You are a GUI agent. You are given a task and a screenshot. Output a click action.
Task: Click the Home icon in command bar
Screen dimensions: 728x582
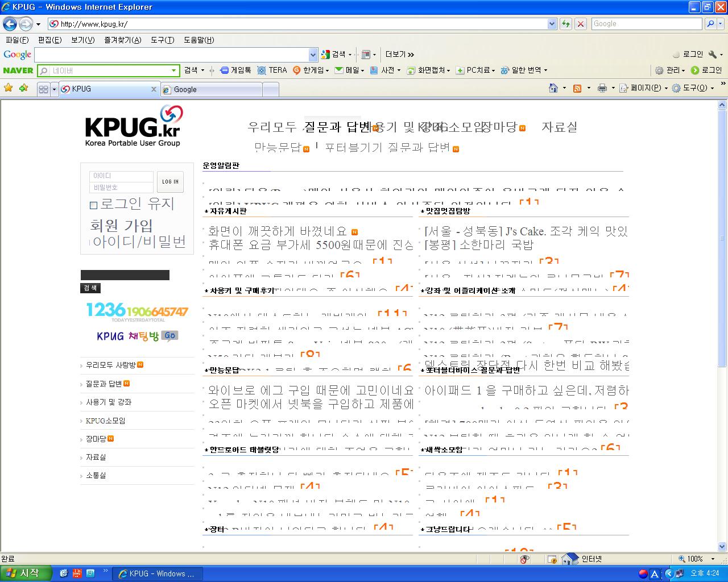[x=553, y=88]
